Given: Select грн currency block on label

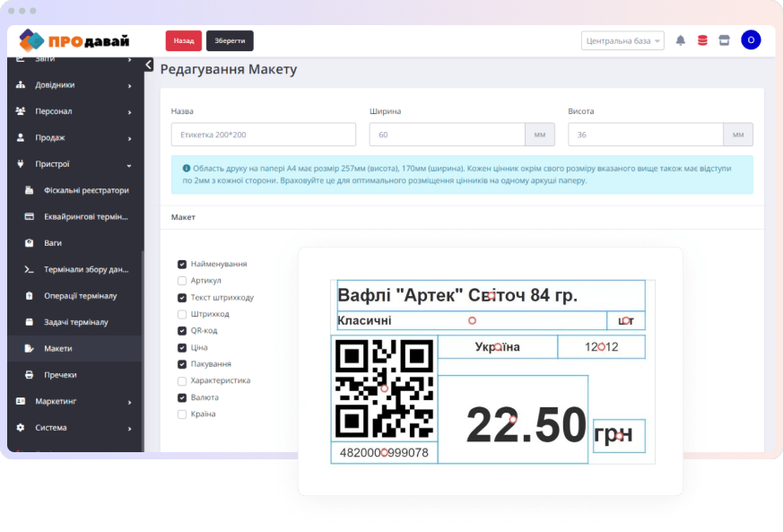Looking at the screenshot, I should coord(619,436).
